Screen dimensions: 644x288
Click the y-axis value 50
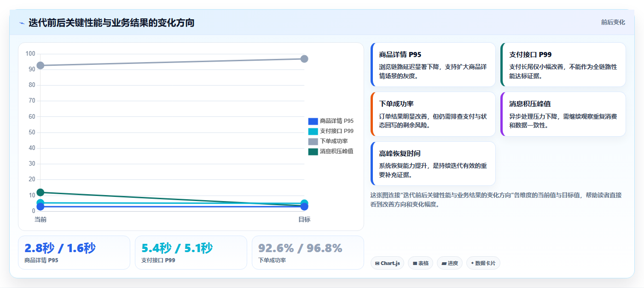[x=32, y=132]
